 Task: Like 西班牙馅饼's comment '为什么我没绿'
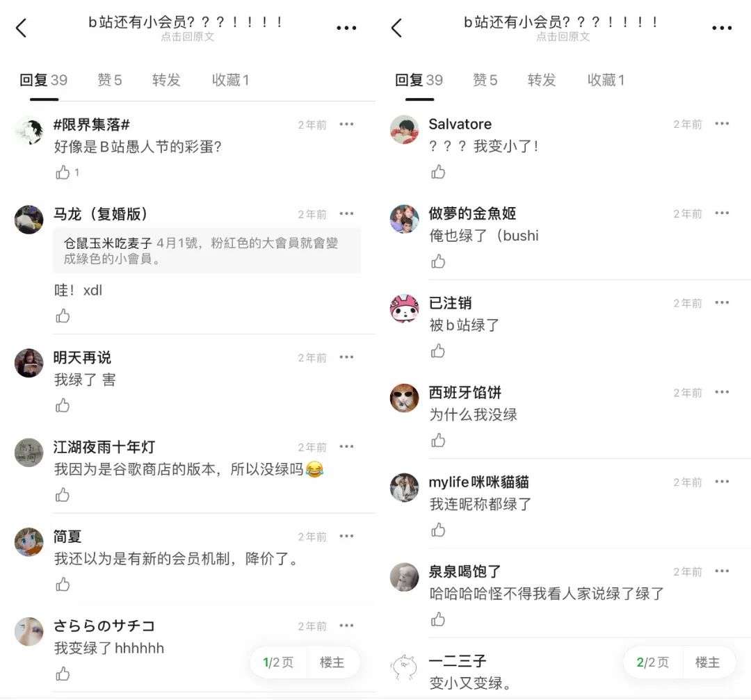[438, 440]
